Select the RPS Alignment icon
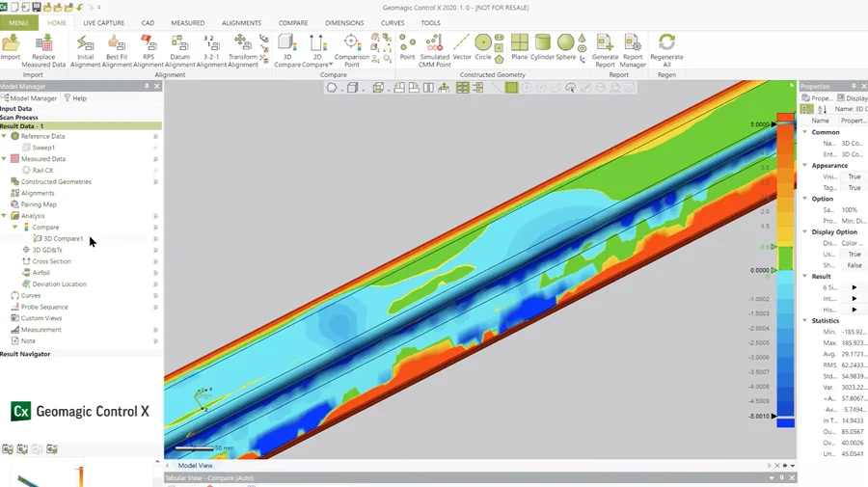This screenshot has height=487, width=868. [x=149, y=49]
